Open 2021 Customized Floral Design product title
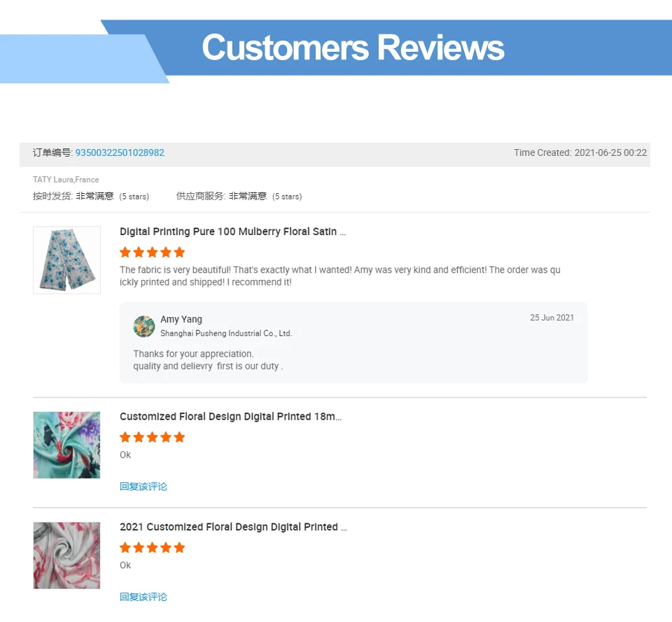The image size is (672, 622). (x=234, y=527)
